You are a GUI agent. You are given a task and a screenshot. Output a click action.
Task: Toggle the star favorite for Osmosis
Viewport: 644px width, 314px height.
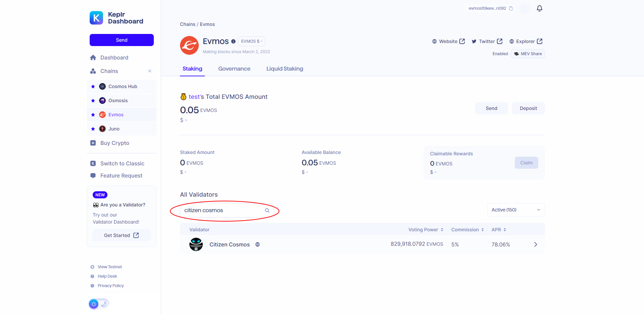[x=93, y=101]
